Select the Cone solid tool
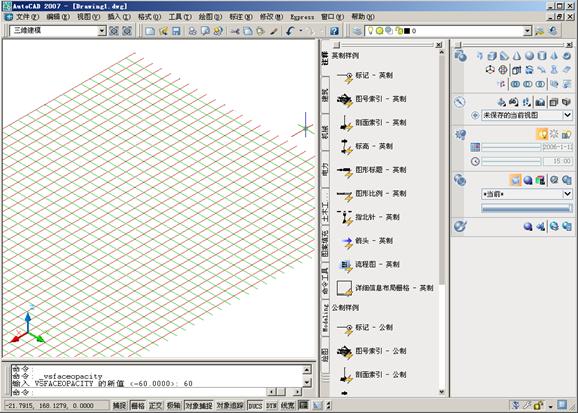The image size is (578, 413). pyautogui.click(x=517, y=56)
